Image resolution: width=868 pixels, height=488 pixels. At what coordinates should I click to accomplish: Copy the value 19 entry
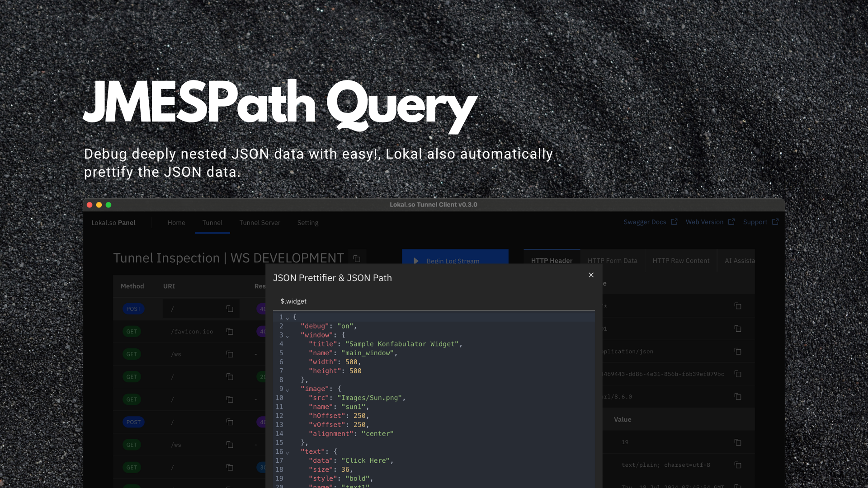click(x=738, y=442)
